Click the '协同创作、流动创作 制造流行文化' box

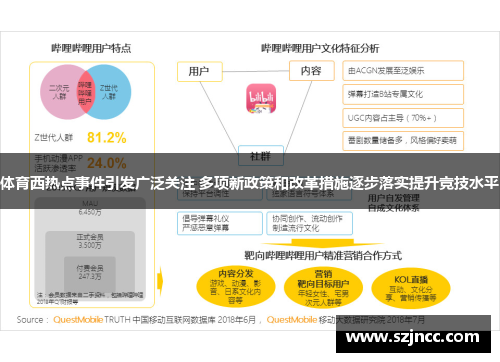point(310,223)
